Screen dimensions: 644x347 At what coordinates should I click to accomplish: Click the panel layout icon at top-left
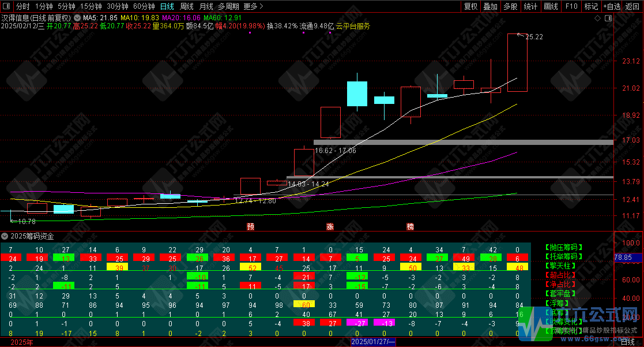6,6
